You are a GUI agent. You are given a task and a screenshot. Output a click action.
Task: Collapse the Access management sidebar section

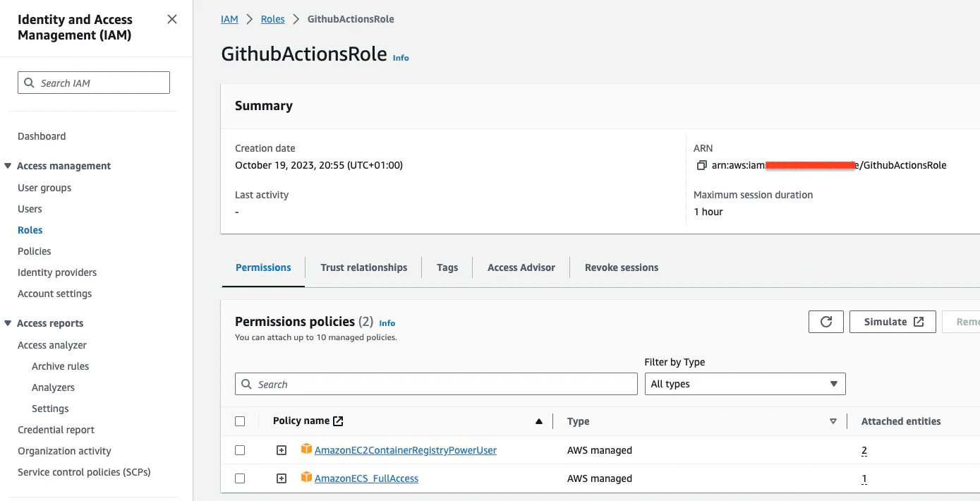[8, 165]
